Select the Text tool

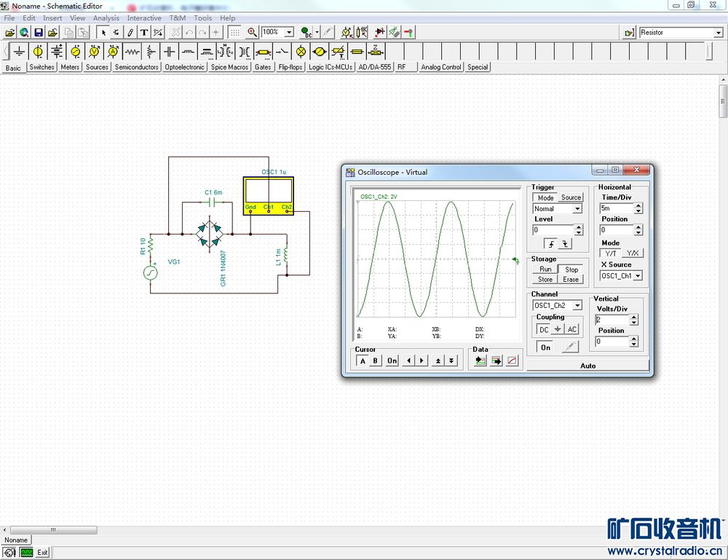144,32
